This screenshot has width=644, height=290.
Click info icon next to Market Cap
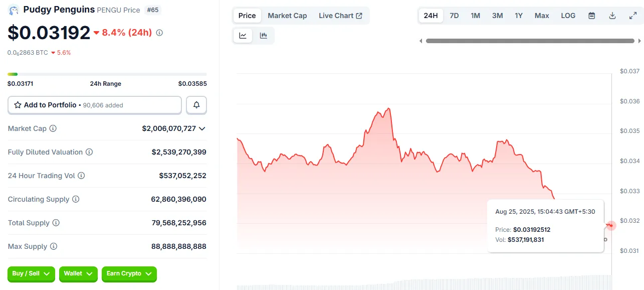(x=53, y=128)
